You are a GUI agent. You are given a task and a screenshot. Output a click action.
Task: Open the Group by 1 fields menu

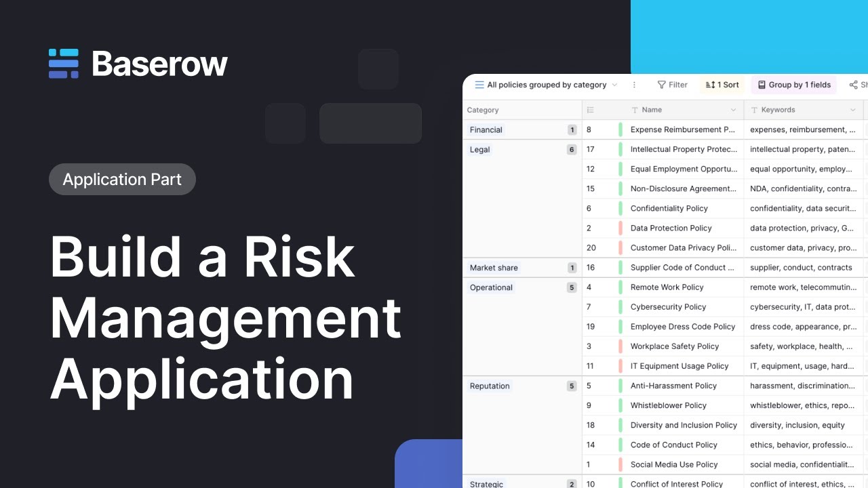(794, 85)
